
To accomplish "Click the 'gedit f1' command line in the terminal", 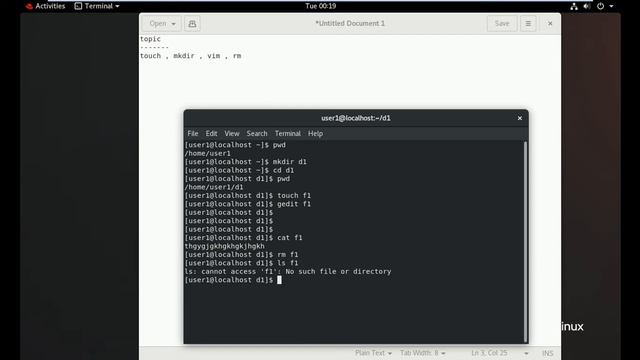I will coord(248,204).
